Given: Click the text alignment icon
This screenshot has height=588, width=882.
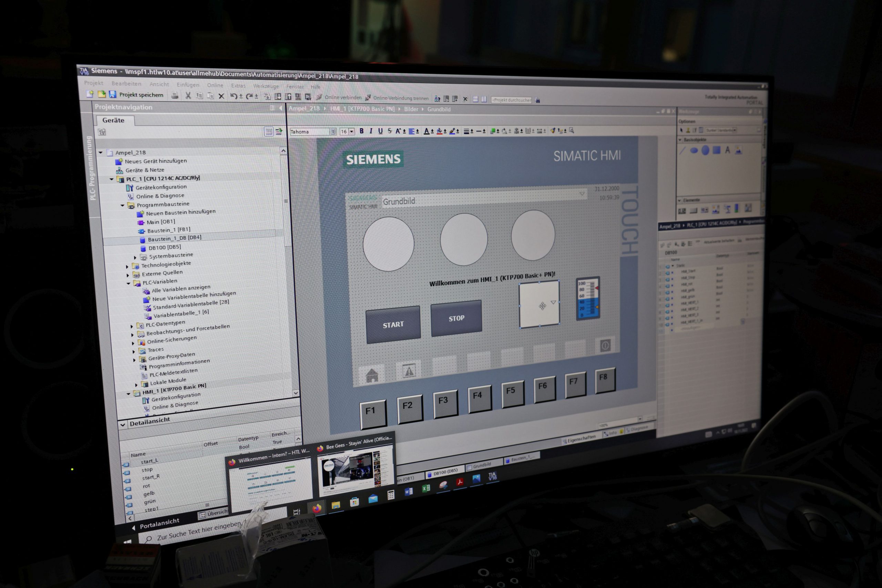Looking at the screenshot, I should (412, 131).
